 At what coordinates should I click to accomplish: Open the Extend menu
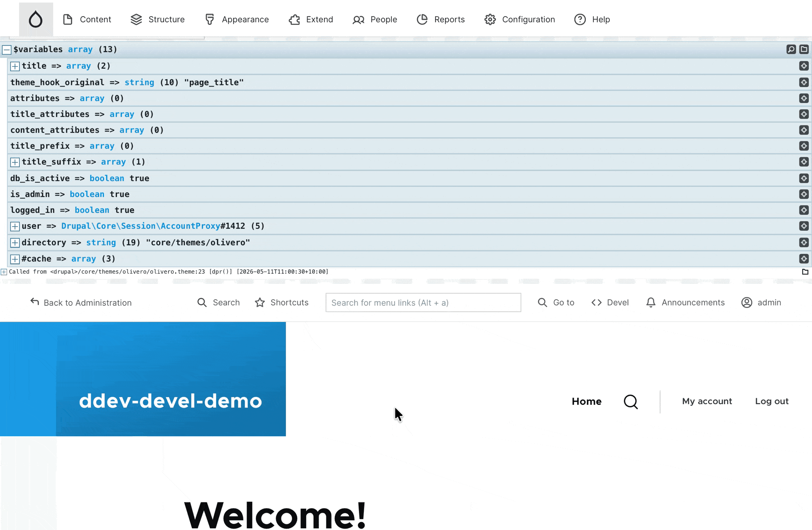[x=311, y=19]
